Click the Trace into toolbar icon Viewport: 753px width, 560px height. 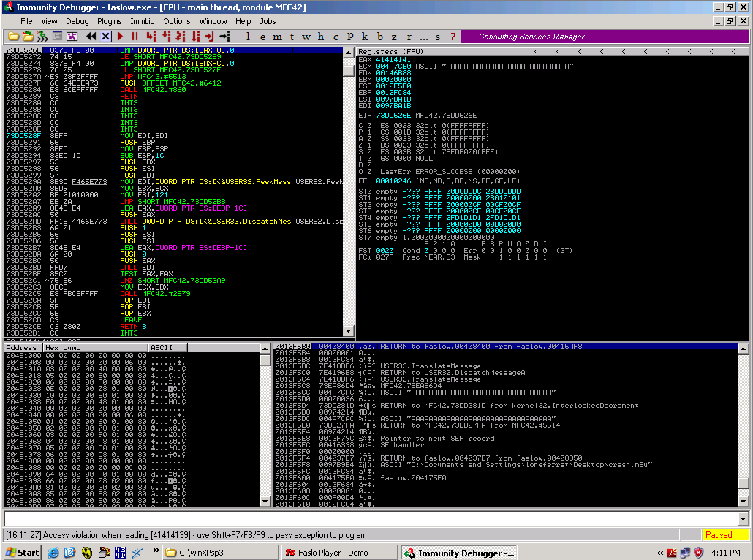181,37
